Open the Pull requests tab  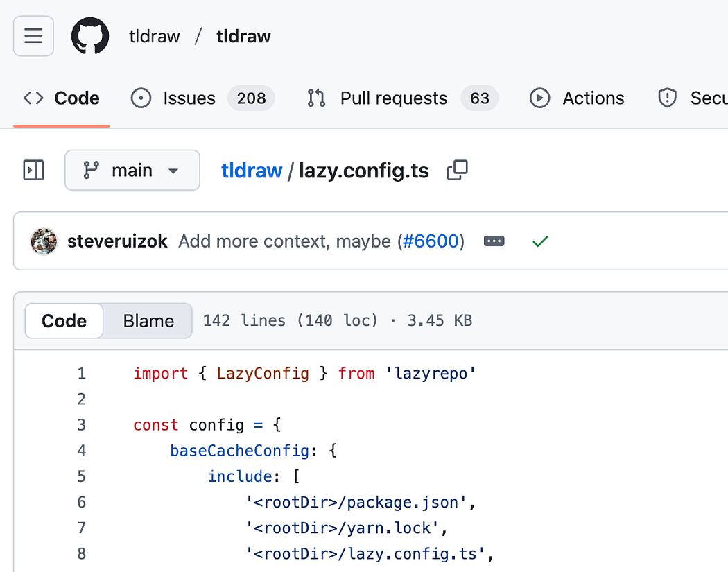[x=403, y=98]
